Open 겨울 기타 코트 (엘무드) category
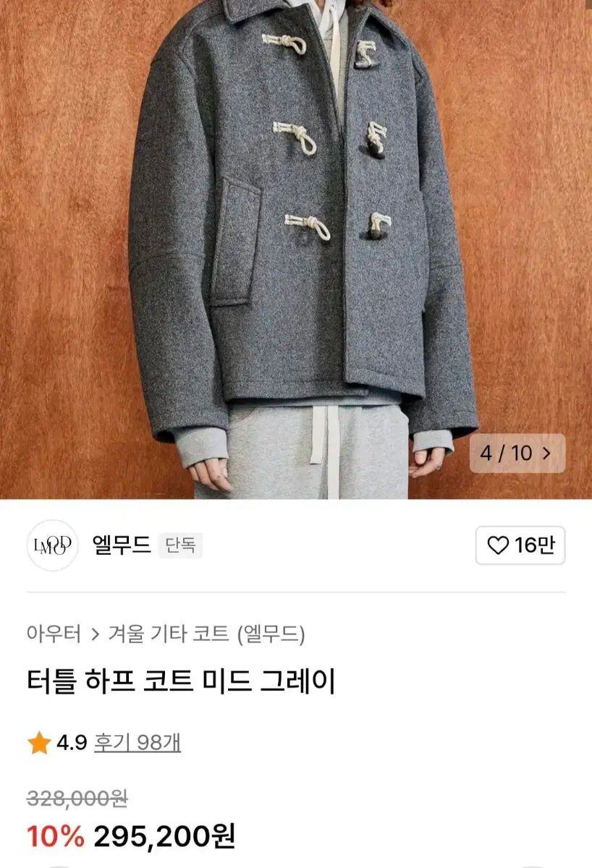 tap(206, 634)
